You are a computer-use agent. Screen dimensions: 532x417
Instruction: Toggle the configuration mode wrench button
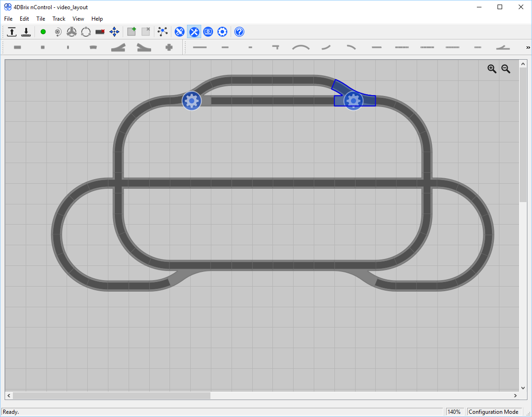click(x=194, y=32)
